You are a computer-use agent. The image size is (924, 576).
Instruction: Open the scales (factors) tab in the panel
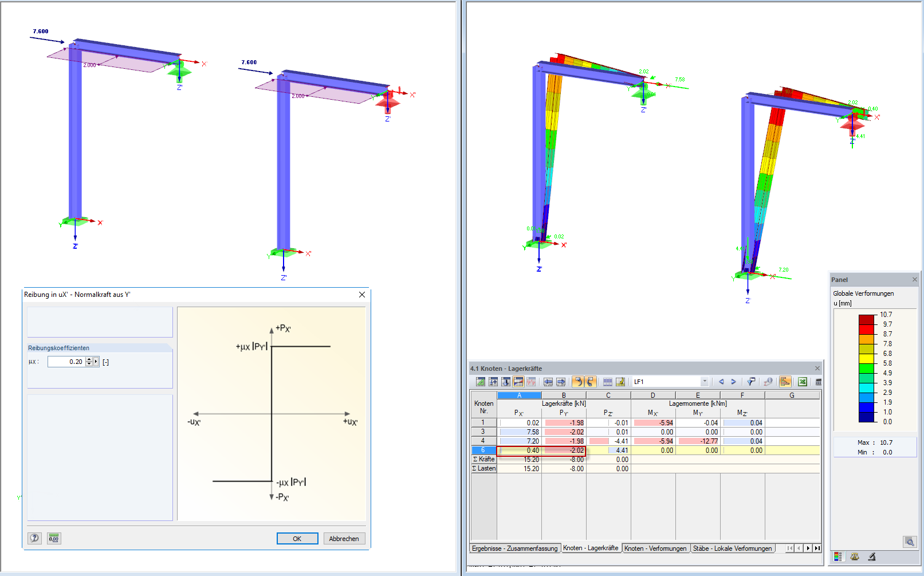point(855,557)
